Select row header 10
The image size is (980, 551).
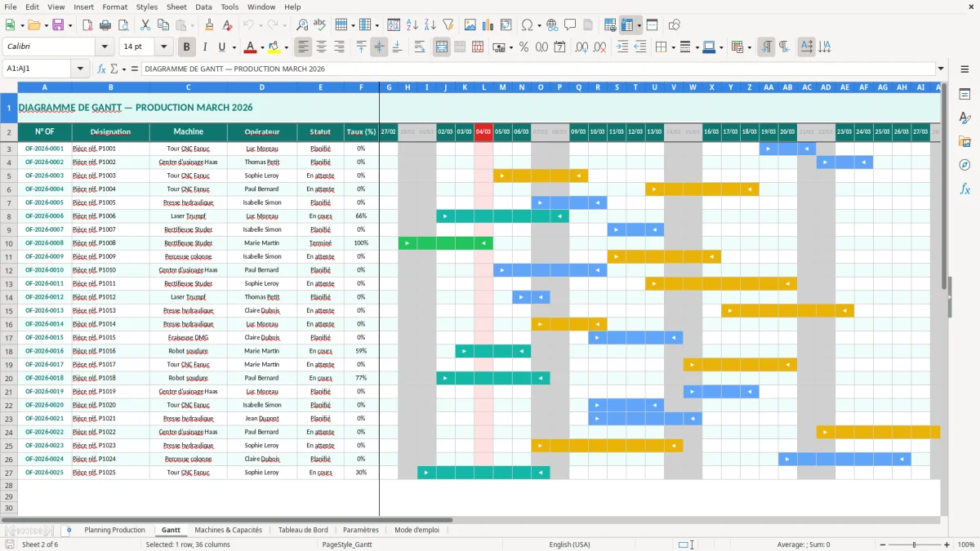(9, 243)
